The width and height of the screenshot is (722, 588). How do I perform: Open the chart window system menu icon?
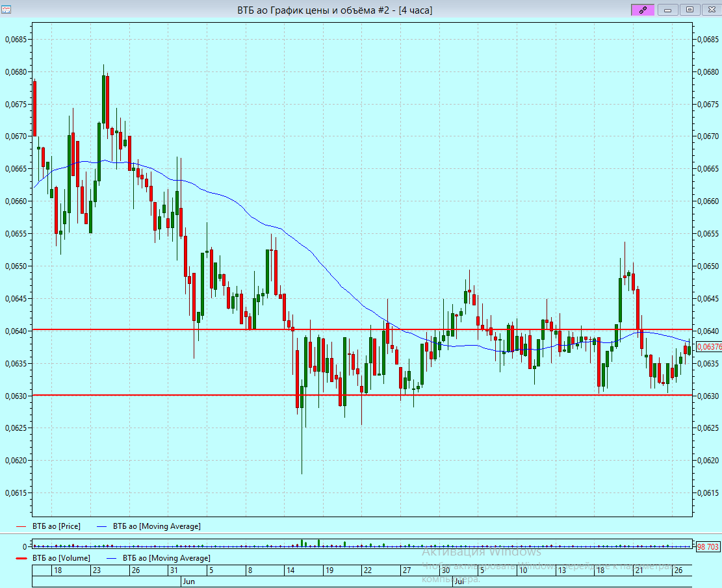6,9
